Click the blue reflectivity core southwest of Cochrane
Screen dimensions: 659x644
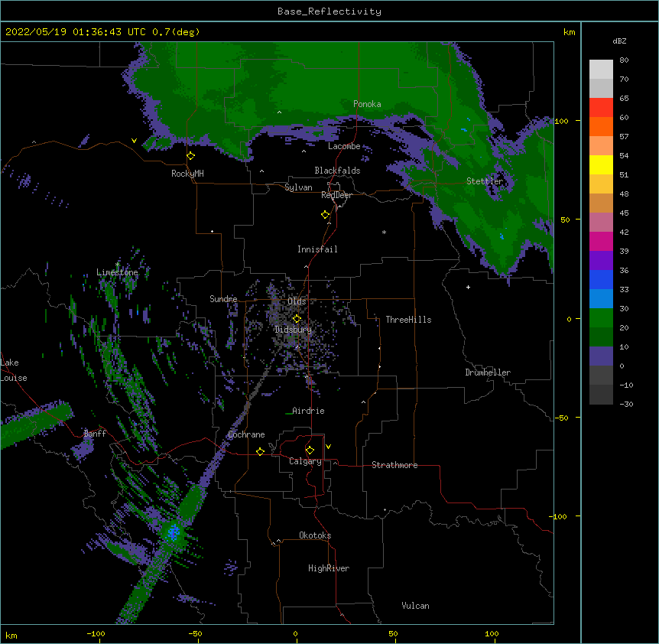[x=173, y=532]
